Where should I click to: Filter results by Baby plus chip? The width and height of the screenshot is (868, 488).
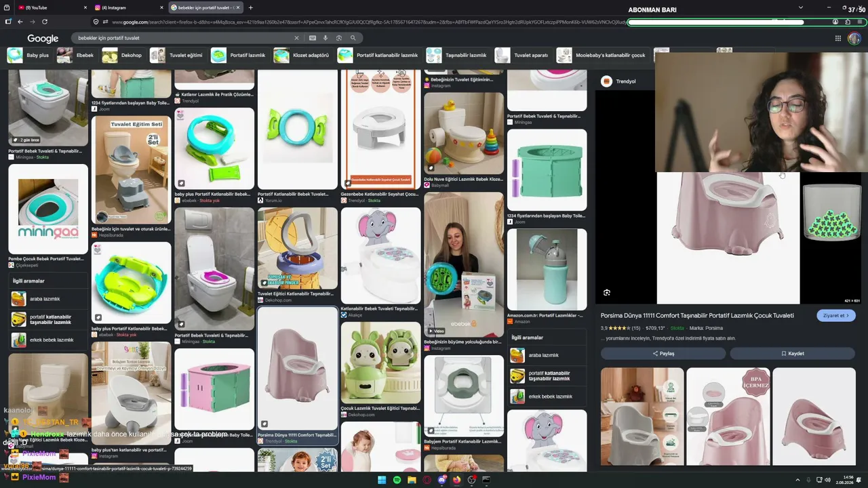point(28,55)
